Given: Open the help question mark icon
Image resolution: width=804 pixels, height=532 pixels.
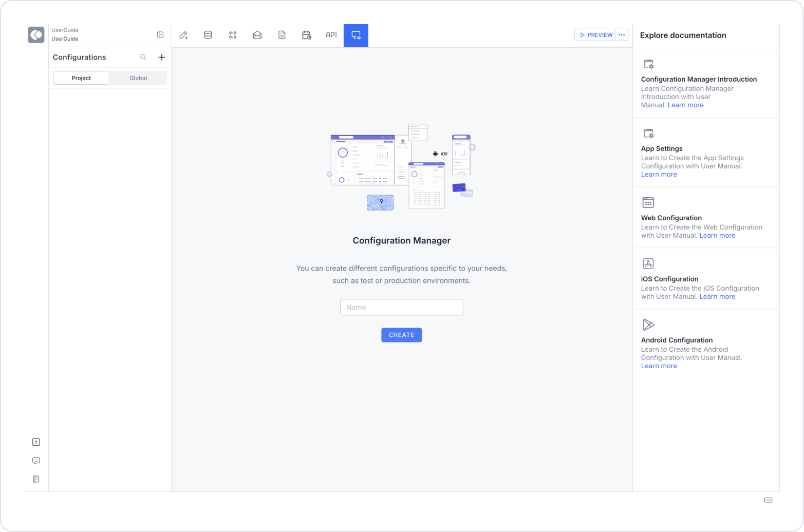Looking at the screenshot, I should click(x=36, y=442).
